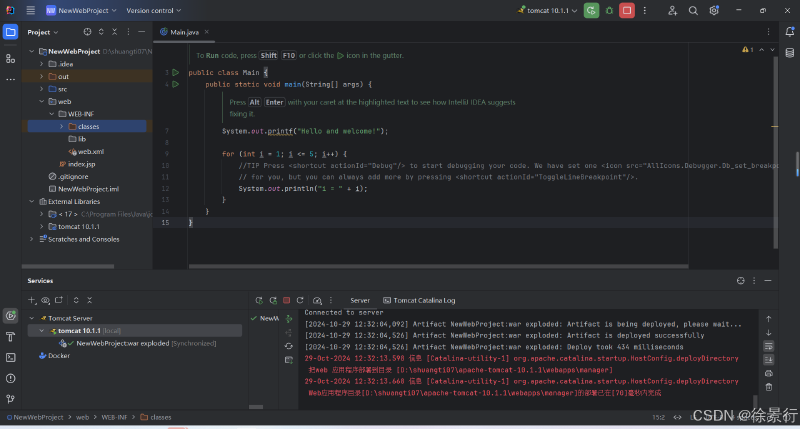Open the Code With Me icon
The height and width of the screenshot is (429, 800).
point(672,10)
